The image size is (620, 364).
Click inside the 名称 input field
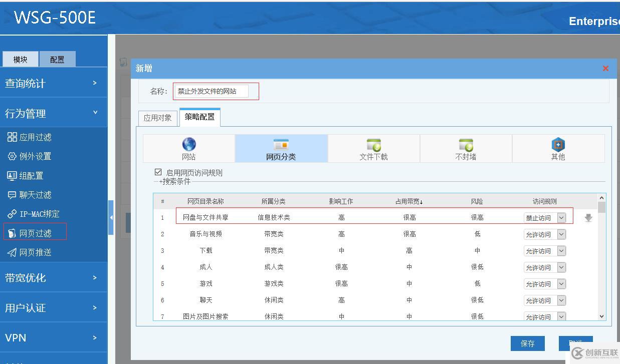216,91
